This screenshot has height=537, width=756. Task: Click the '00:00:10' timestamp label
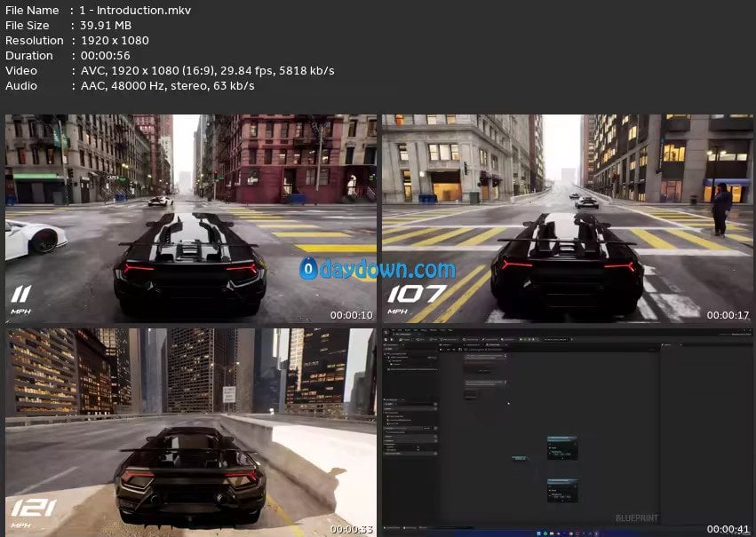[x=352, y=315]
